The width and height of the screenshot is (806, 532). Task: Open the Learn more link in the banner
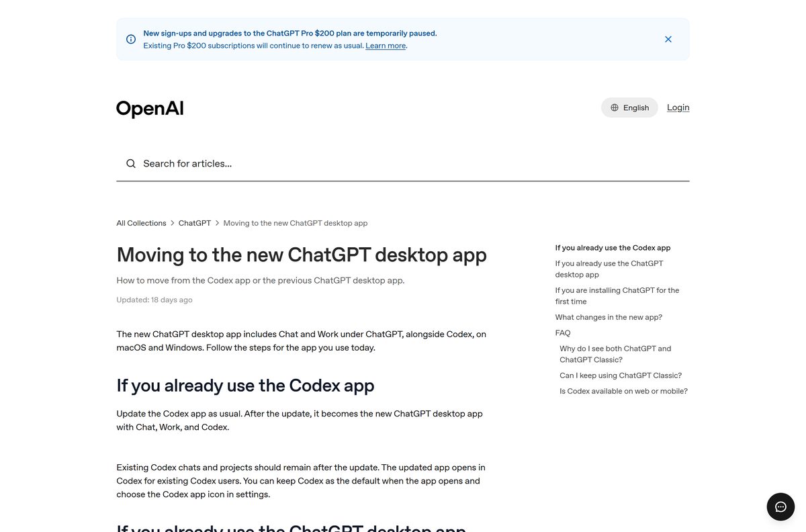(x=386, y=46)
